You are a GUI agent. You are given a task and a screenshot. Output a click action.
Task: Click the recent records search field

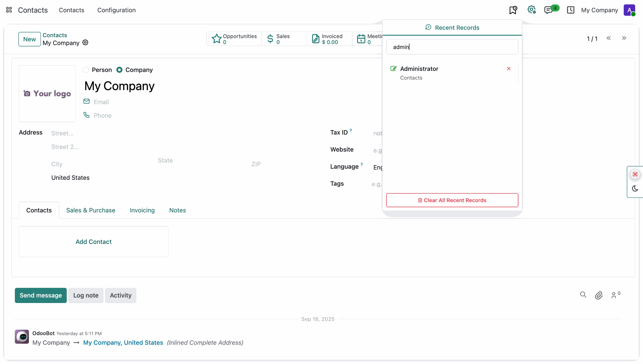pos(452,47)
